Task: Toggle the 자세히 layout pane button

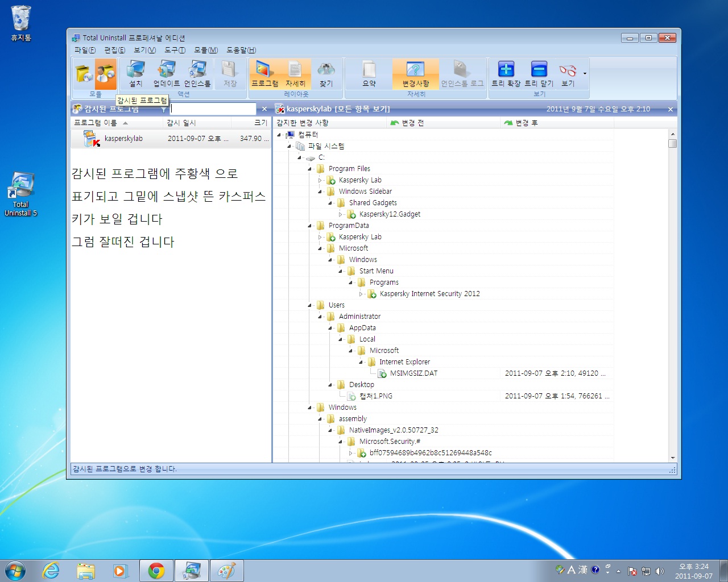Action: point(295,74)
